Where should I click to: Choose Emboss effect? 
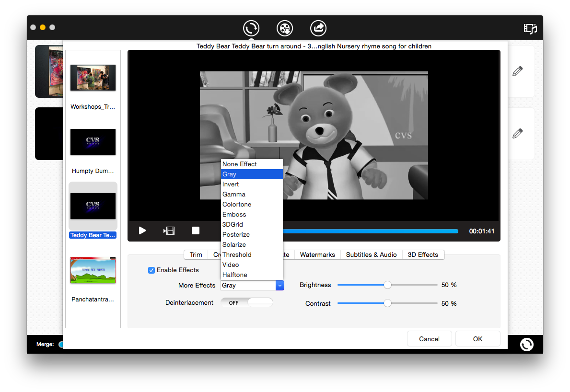pos(252,215)
